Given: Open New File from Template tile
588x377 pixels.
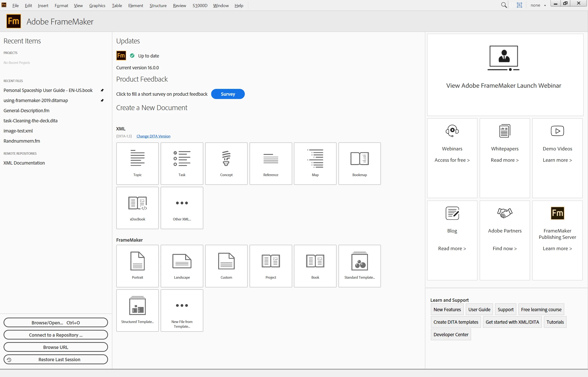Looking at the screenshot, I should [x=182, y=310].
